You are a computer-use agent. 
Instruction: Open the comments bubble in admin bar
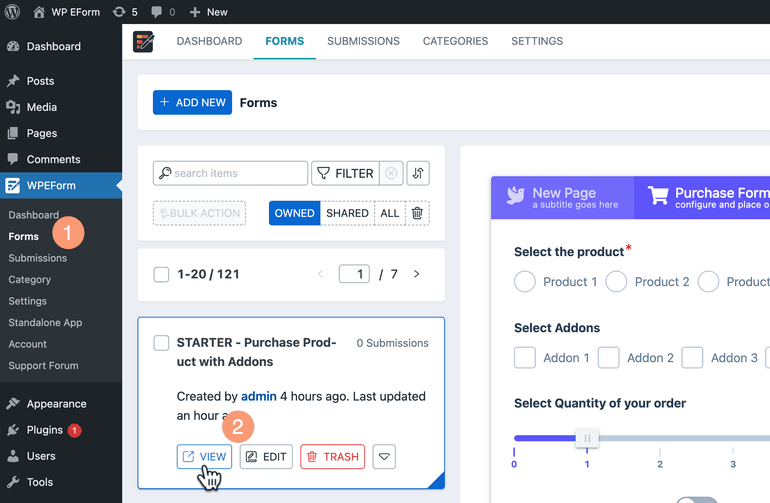(163, 12)
